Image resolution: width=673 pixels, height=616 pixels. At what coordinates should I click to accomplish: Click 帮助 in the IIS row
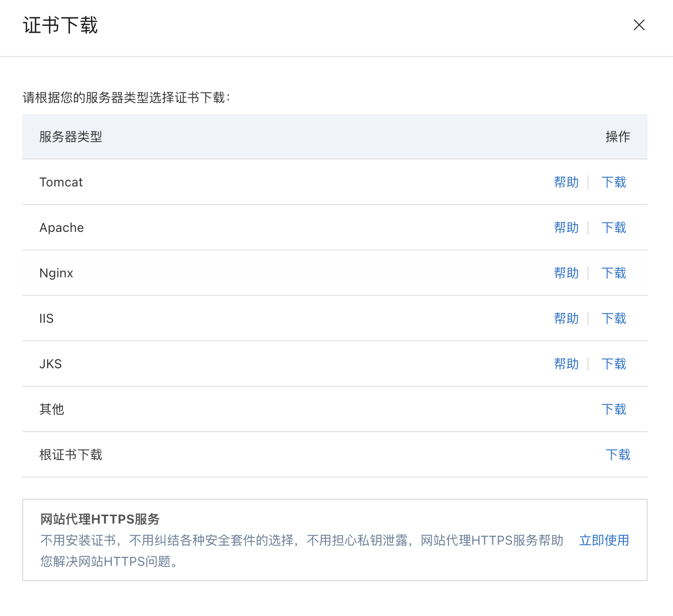(x=566, y=319)
